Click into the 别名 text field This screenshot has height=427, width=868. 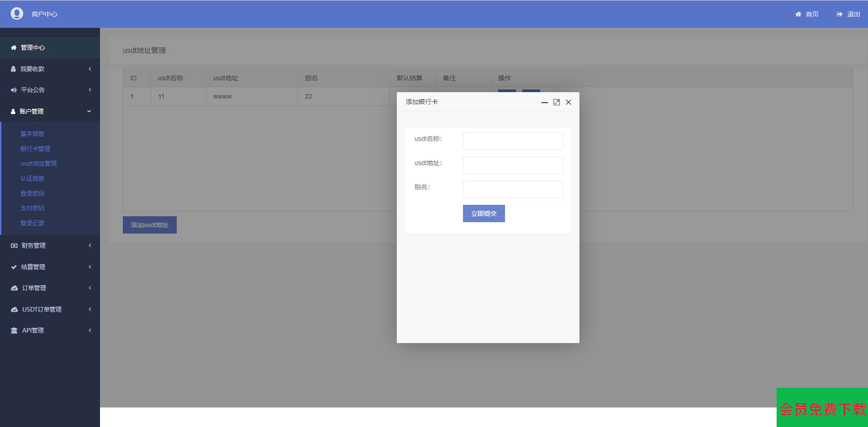[x=513, y=189]
